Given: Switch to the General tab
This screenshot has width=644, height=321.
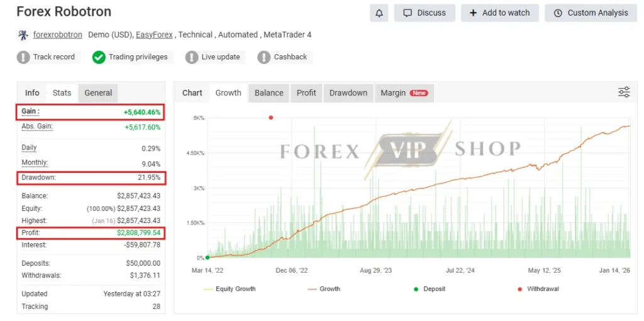Looking at the screenshot, I should 98,93.
